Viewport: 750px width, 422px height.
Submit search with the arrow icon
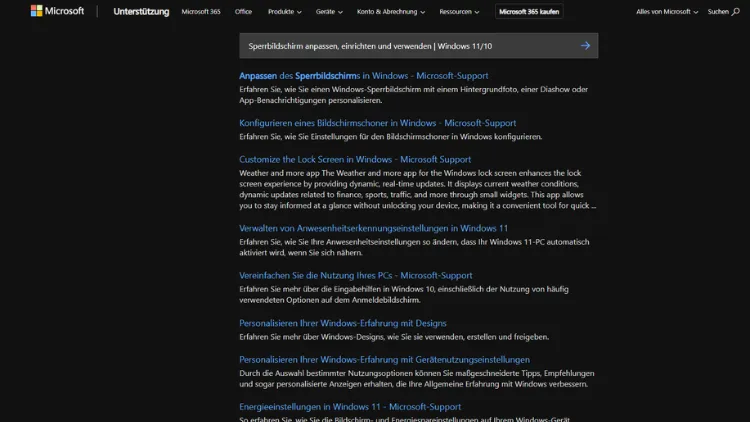[x=585, y=46]
